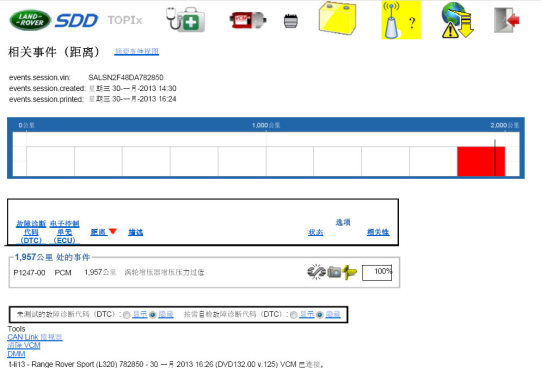
Task: Open the first aid diagnosis icon
Action: pos(186,20)
